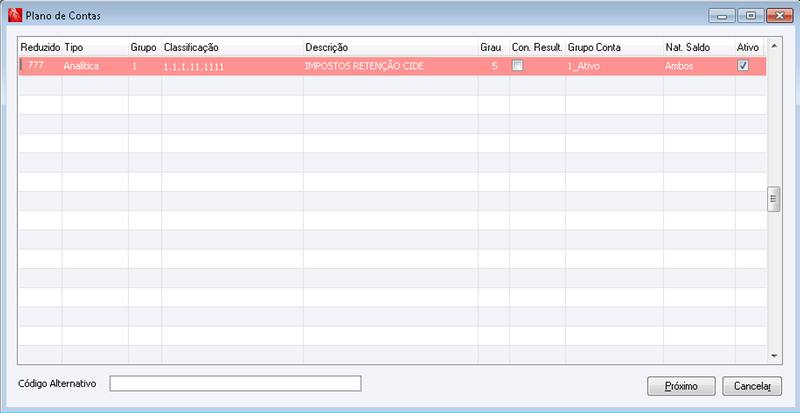Click the Plano de Contas app icon

coord(15,16)
